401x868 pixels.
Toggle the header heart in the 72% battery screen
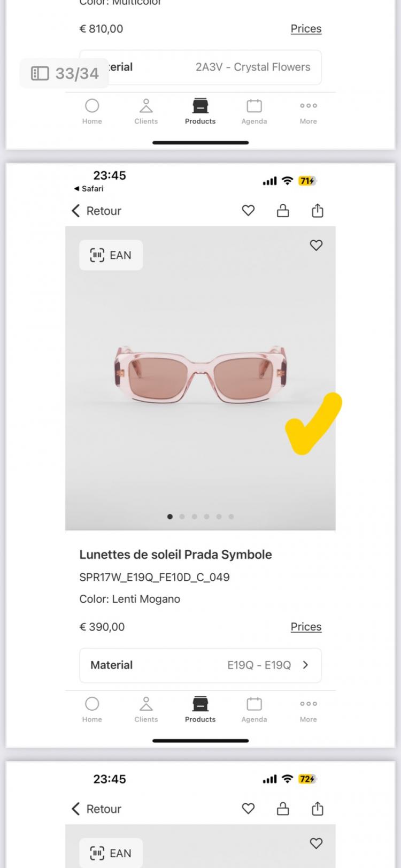[248, 809]
